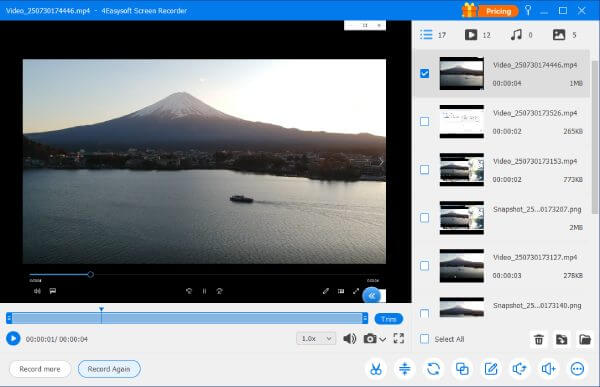This screenshot has width=600, height=387.
Task: Open the gift box promotion icon
Action: pos(469,10)
